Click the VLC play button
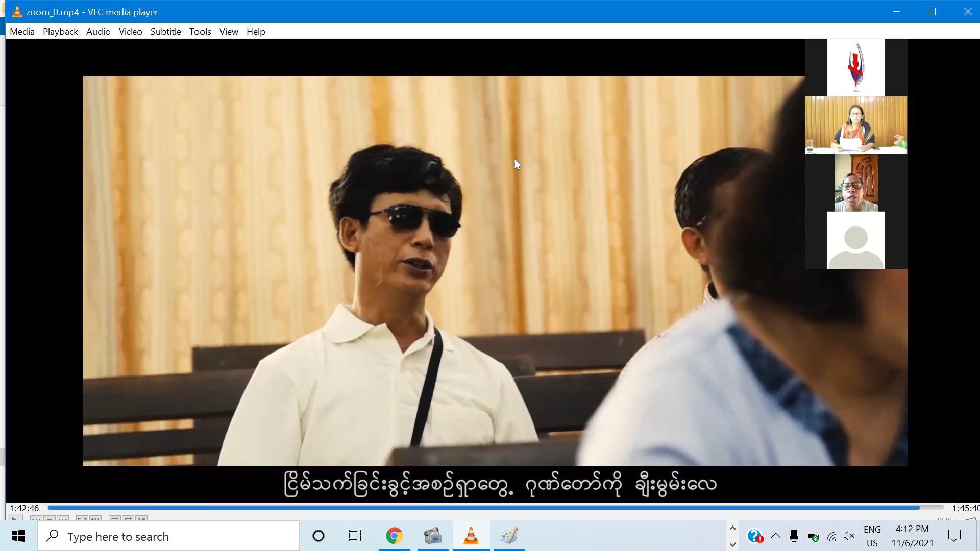The image size is (980, 551). point(15,519)
